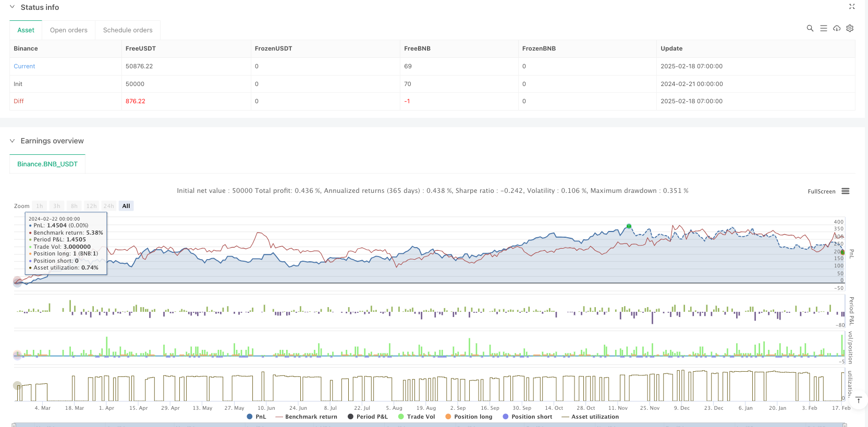Viewport: 868px width, 427px height.
Task: Click the green marker dot on PnL peak
Action: (629, 226)
